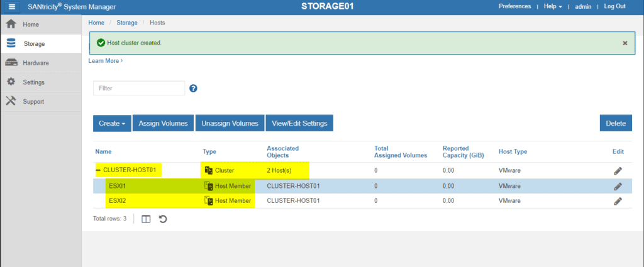Click into the Filter input field

tap(139, 88)
